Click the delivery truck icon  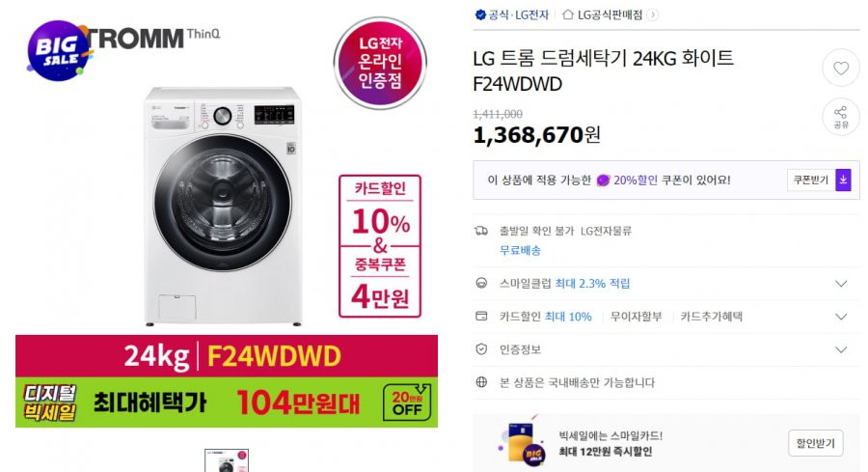(481, 231)
